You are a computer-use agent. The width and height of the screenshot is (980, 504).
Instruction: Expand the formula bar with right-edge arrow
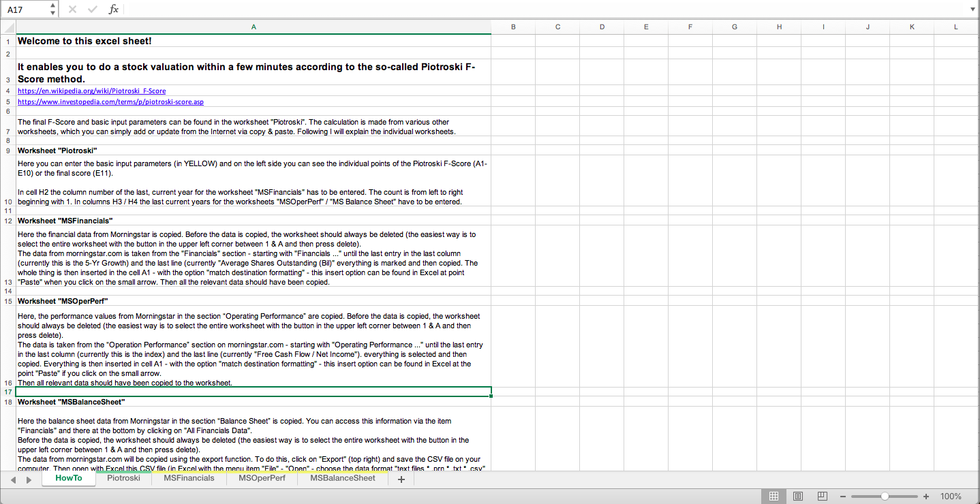(x=973, y=10)
